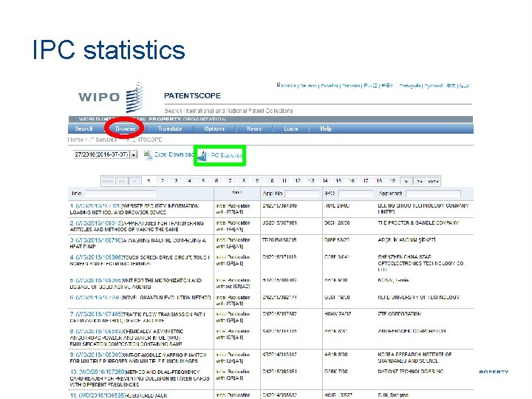The image size is (532, 399).
Task: Go to results page 14
Action: point(325,181)
